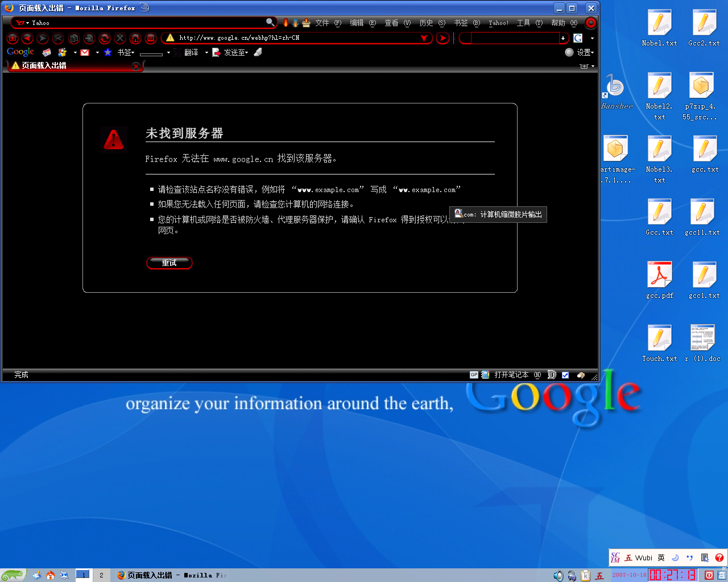Select virtual desktop 1 in pager

click(83, 575)
